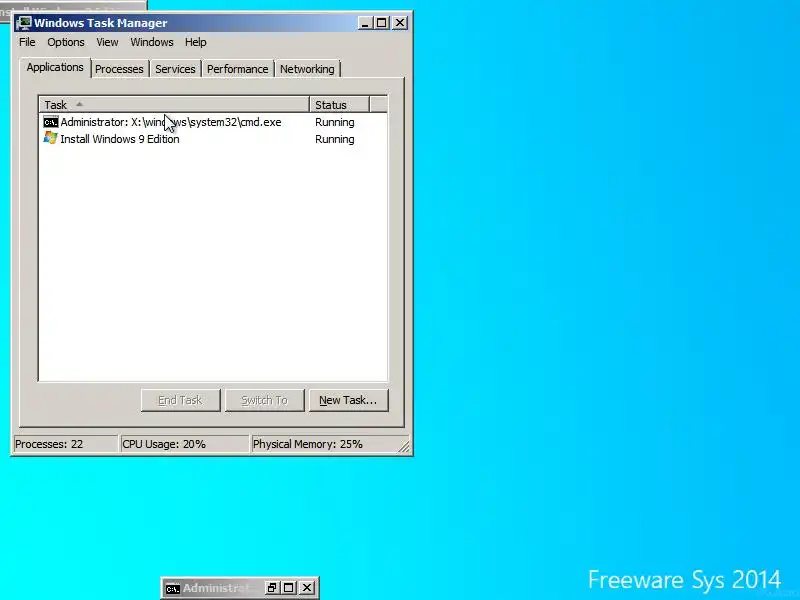Click Running status of Install Windows 9 Edition
The width and height of the screenshot is (800, 600).
point(335,139)
